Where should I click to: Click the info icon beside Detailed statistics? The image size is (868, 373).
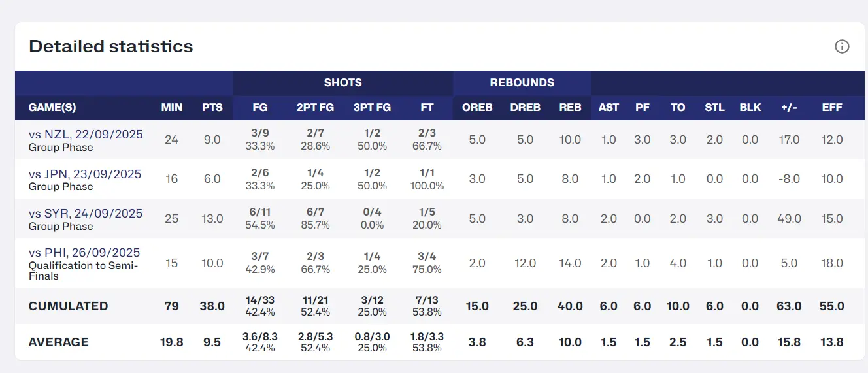tap(842, 46)
